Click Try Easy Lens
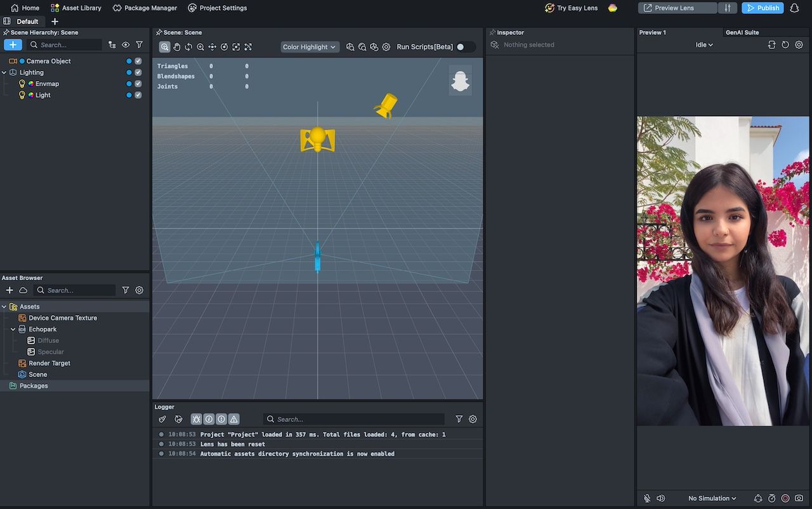Viewport: 812px width, 509px height. pyautogui.click(x=571, y=8)
